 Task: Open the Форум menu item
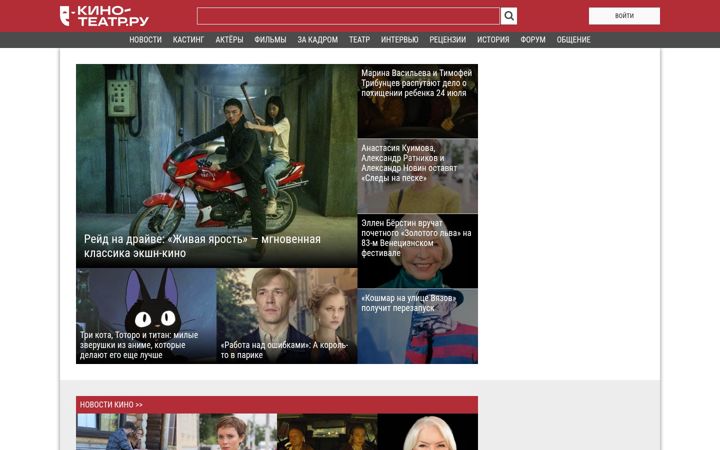pyautogui.click(x=533, y=40)
